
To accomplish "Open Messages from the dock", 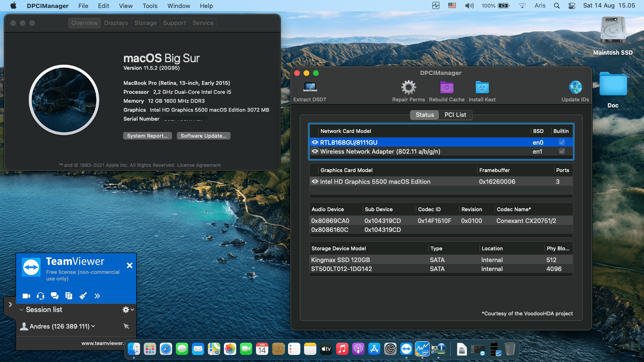I will [x=182, y=349].
